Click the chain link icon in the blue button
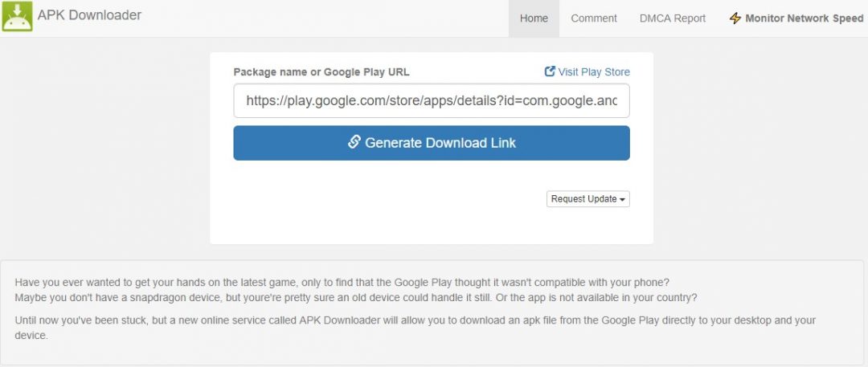The width and height of the screenshot is (868, 367). [x=354, y=141]
